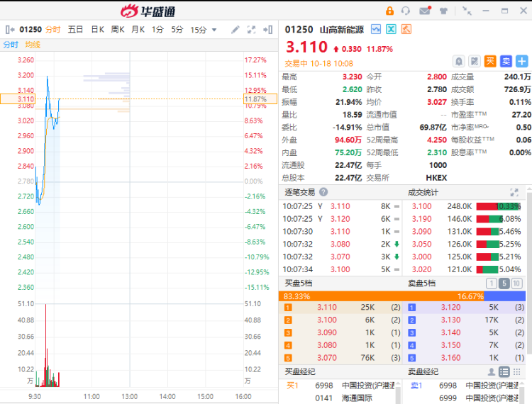Select the 五日 chart tab
The height and width of the screenshot is (404, 532).
75,30
